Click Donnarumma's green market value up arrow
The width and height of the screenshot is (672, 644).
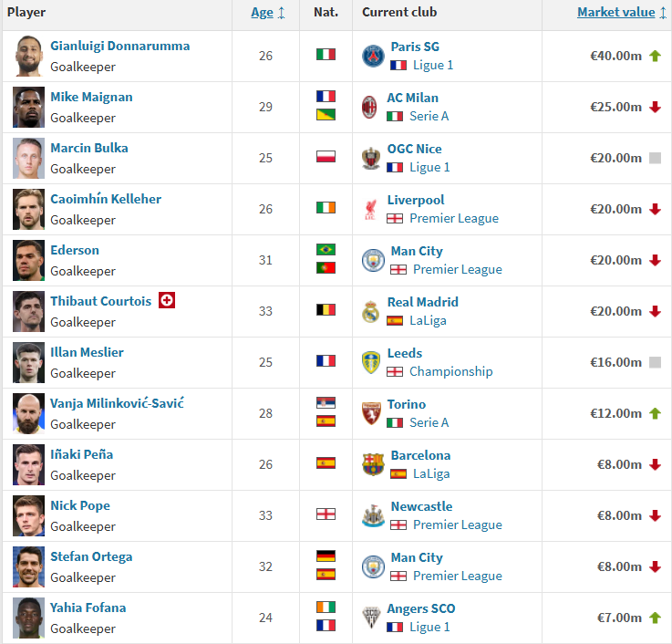point(655,56)
